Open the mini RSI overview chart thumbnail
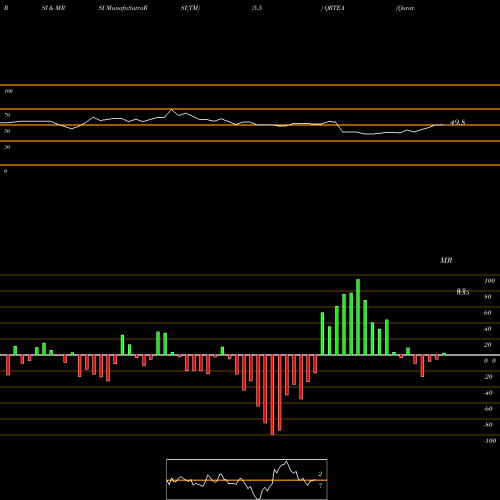This screenshot has height=500, width=500. pos(247,479)
